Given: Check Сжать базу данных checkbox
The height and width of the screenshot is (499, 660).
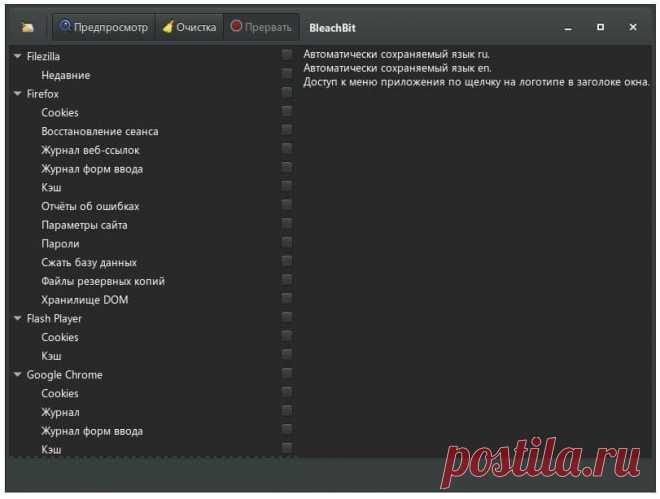Looking at the screenshot, I should 287,260.
